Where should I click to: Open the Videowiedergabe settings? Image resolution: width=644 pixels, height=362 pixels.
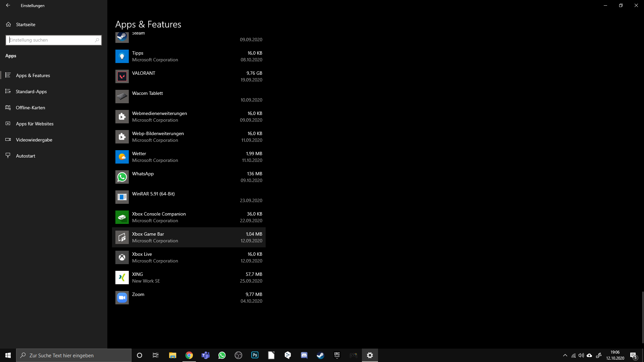[x=34, y=140]
